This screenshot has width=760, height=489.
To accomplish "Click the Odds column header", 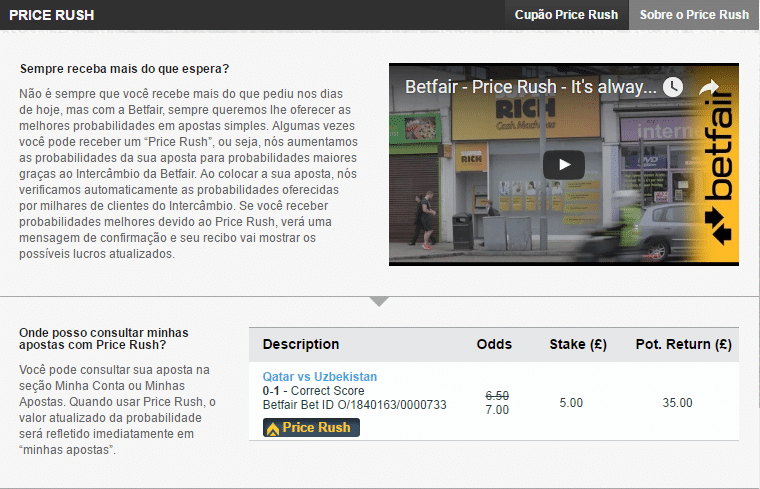I will pyautogui.click(x=494, y=344).
